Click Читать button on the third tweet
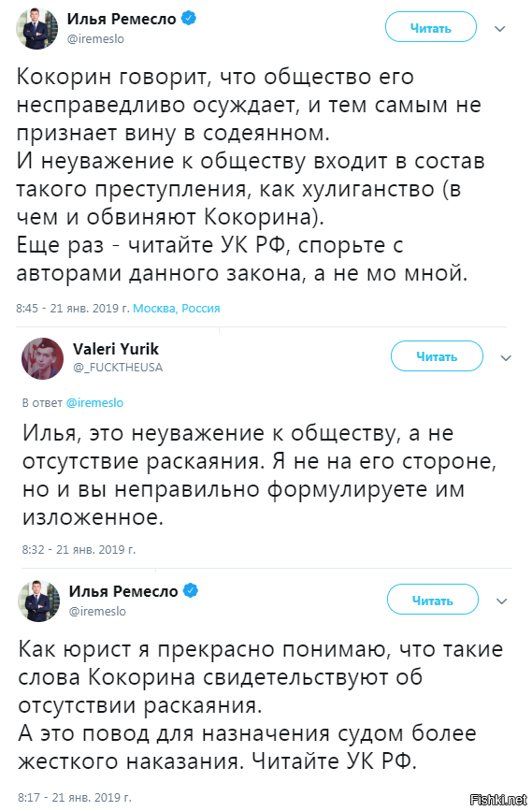 tap(433, 600)
